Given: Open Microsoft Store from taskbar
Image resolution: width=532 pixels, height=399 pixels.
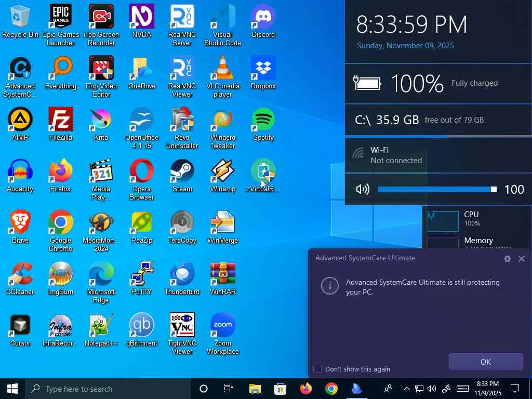Looking at the screenshot, I should (280, 389).
